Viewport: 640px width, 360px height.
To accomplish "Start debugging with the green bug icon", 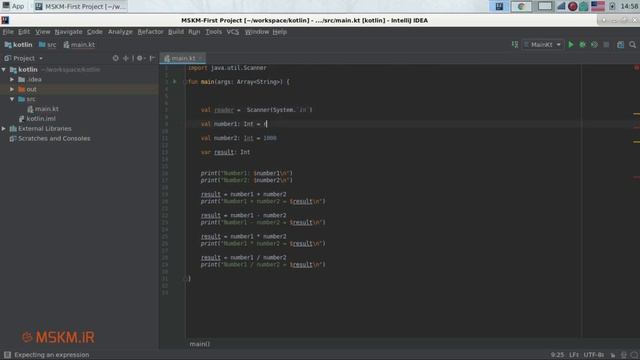I will [x=582, y=44].
